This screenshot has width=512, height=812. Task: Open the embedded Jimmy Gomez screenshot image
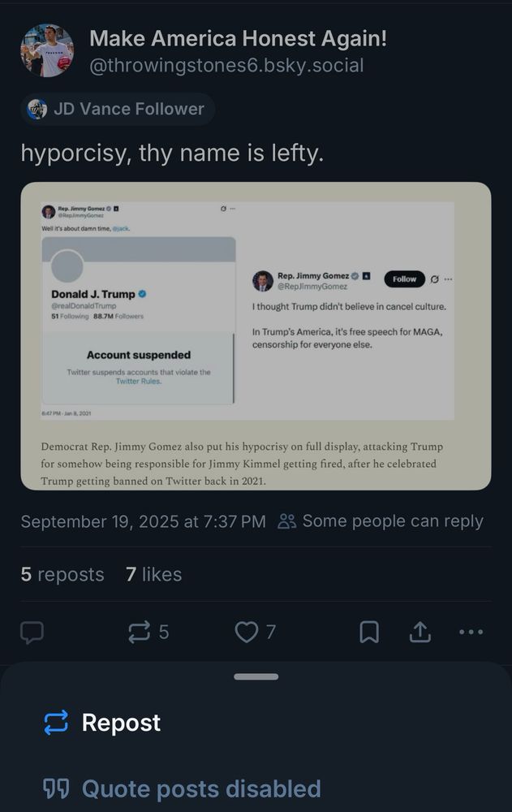tap(256, 337)
